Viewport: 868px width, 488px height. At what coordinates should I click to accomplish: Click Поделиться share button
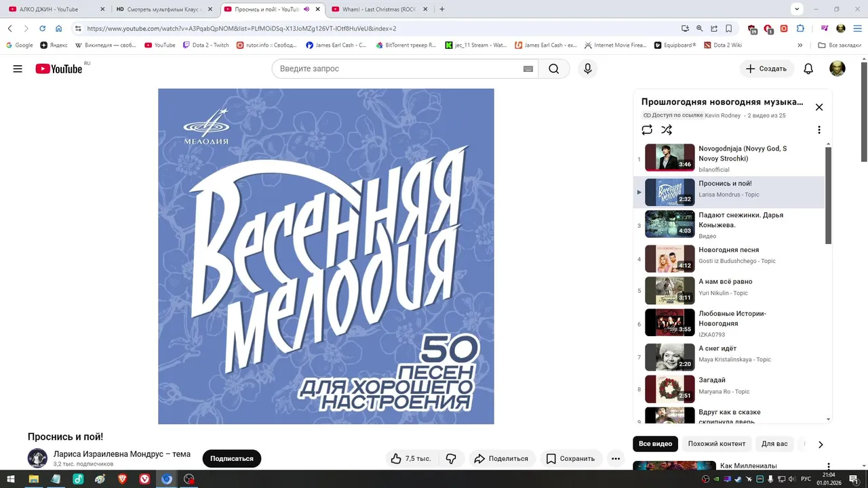[502, 459]
